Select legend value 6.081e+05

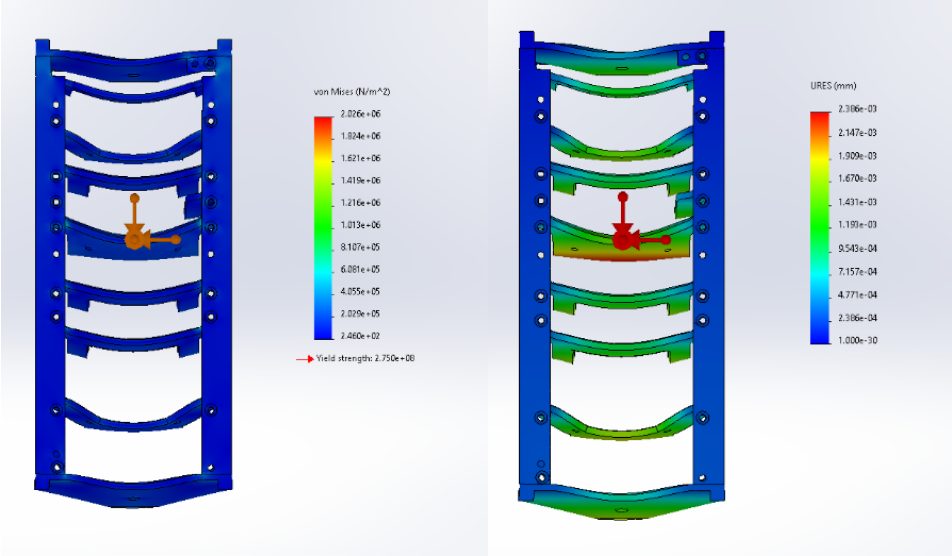[x=361, y=269]
